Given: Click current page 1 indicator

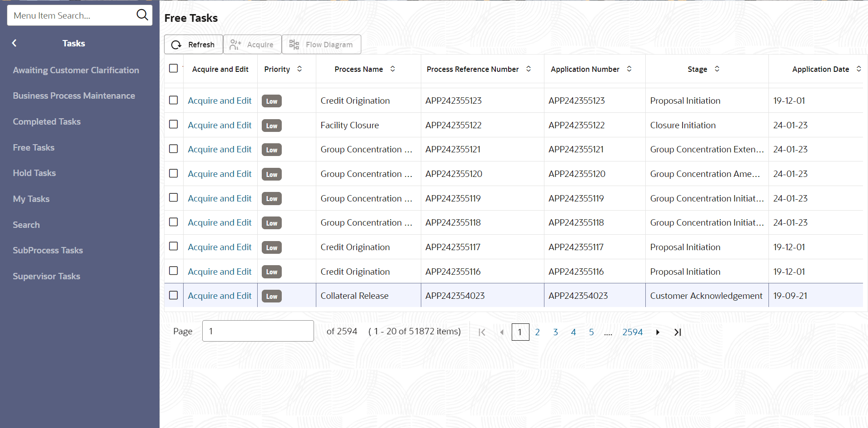Looking at the screenshot, I should coord(520,332).
